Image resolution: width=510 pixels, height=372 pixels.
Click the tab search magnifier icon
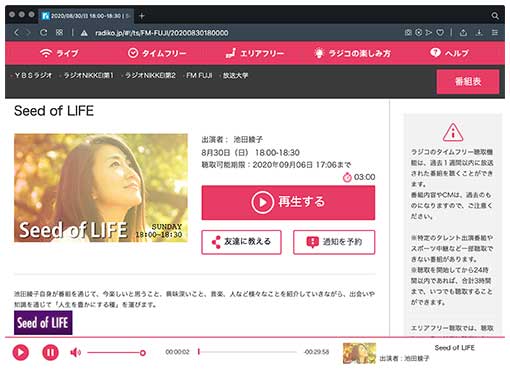click(x=495, y=16)
